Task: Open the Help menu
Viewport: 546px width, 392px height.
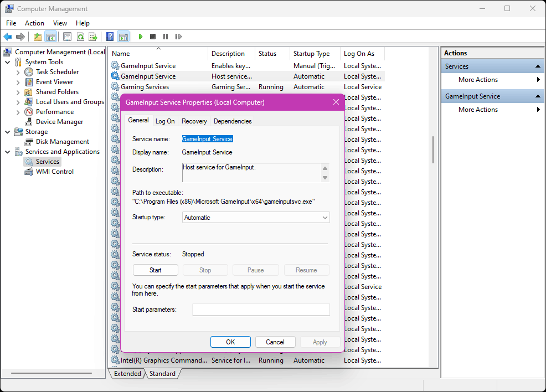Action: [x=83, y=23]
